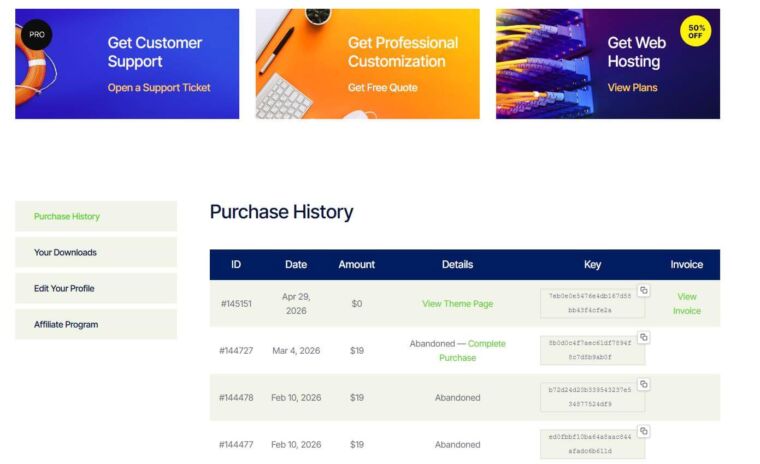Viewport: 760px width, 464px height.
Task: Click the 50% OFF badge on hosting banner
Action: 696,32
